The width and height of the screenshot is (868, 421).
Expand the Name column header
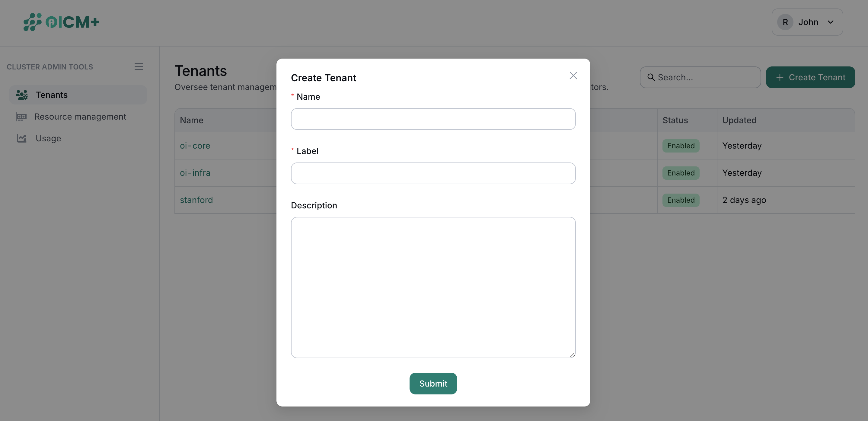point(191,120)
